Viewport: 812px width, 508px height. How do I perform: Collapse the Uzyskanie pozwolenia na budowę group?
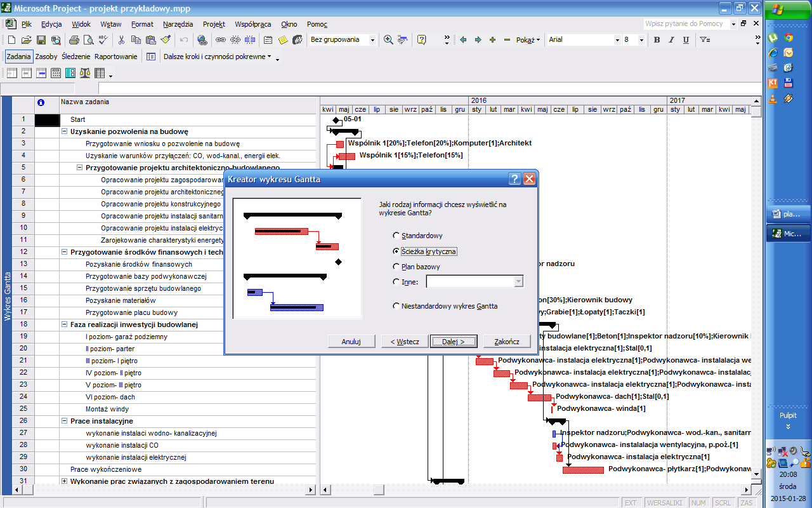coord(64,131)
